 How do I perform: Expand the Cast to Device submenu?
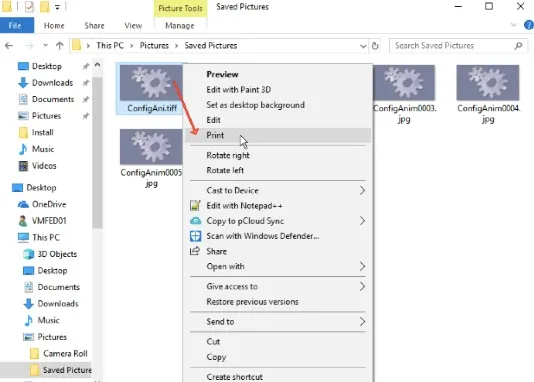click(x=278, y=190)
